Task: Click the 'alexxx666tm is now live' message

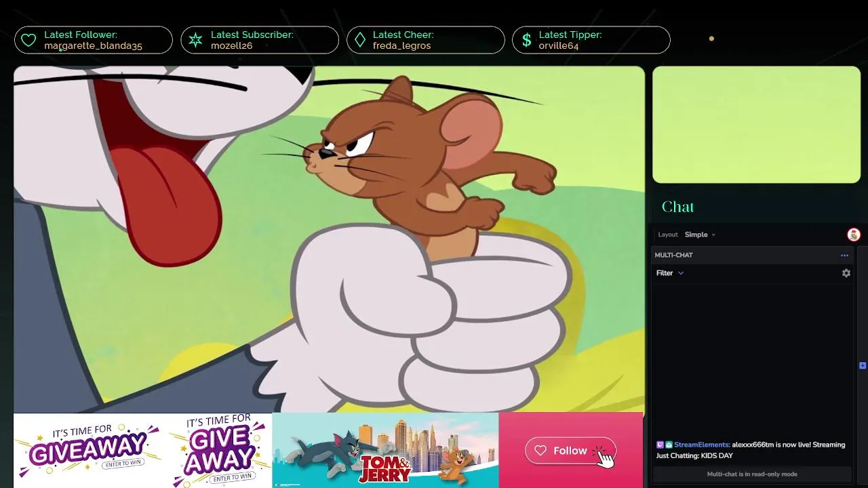Action: click(x=751, y=450)
